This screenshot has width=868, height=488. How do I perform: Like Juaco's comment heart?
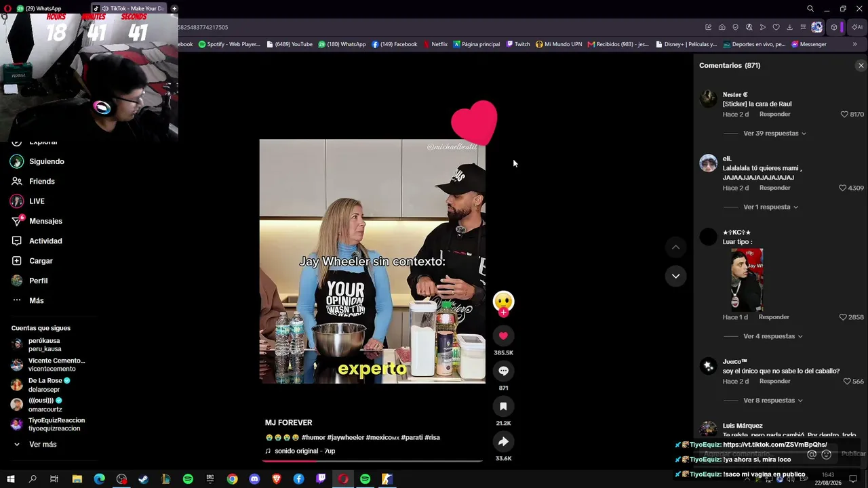[x=846, y=382]
